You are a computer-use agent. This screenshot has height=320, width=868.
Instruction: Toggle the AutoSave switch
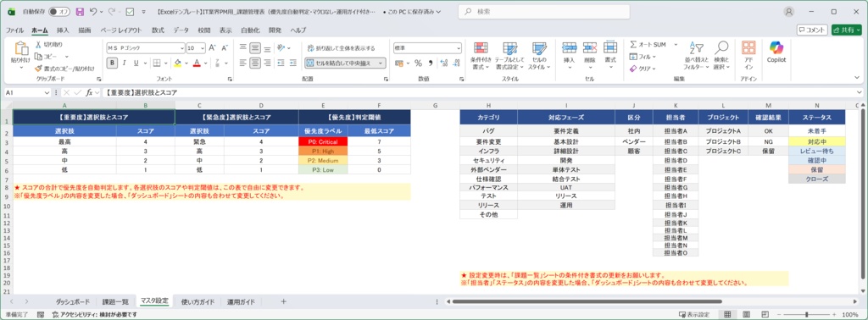pyautogui.click(x=59, y=11)
